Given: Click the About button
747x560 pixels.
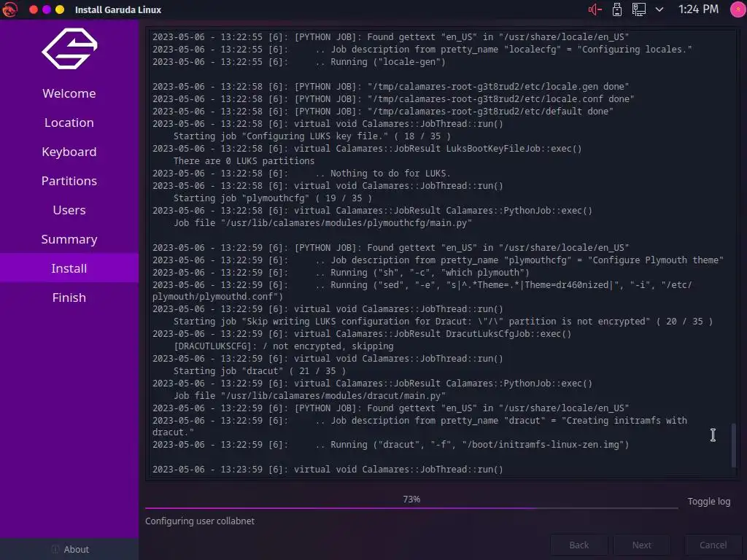Looking at the screenshot, I should pyautogui.click(x=69, y=550).
